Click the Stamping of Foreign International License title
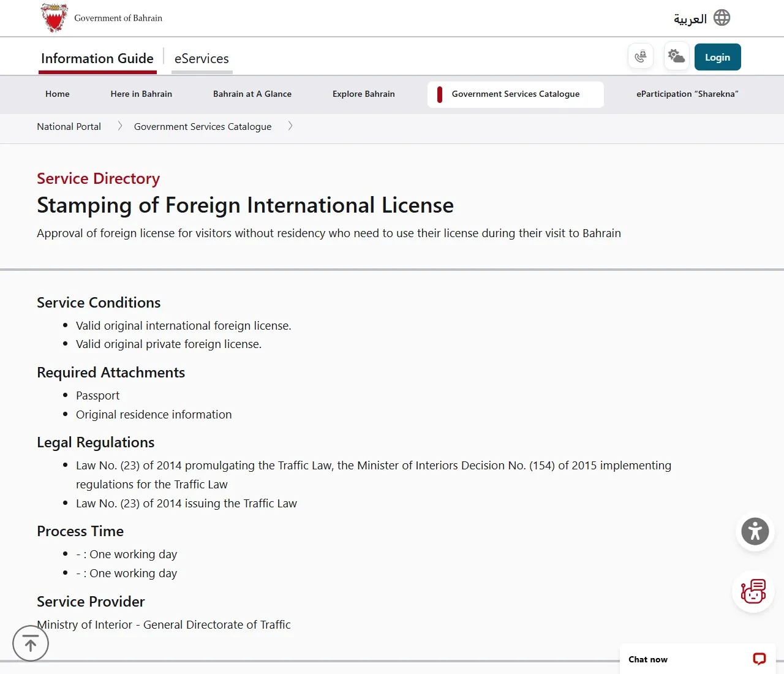 tap(245, 205)
